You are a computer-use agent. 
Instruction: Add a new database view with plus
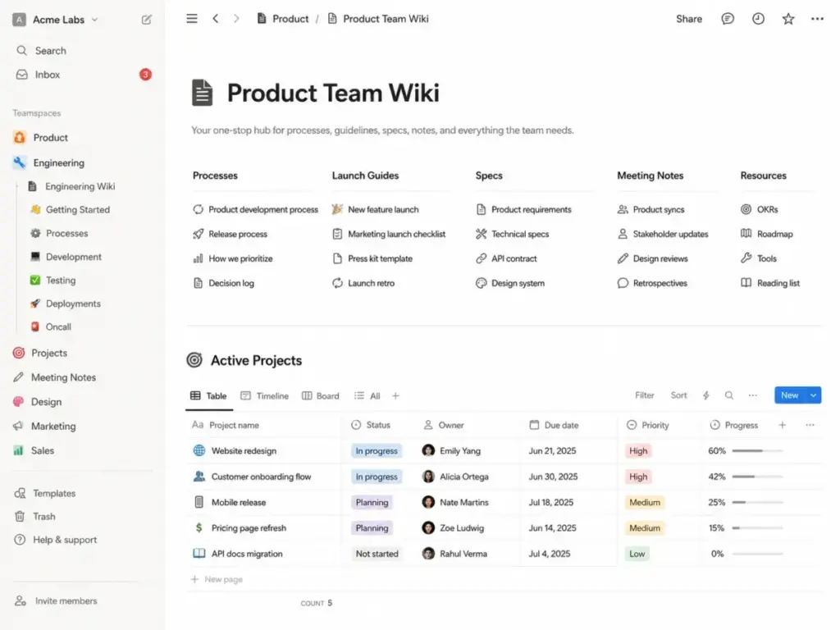pos(395,396)
